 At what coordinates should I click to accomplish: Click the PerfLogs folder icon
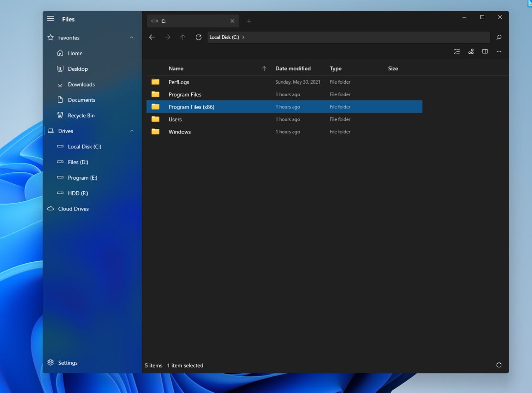tap(155, 82)
